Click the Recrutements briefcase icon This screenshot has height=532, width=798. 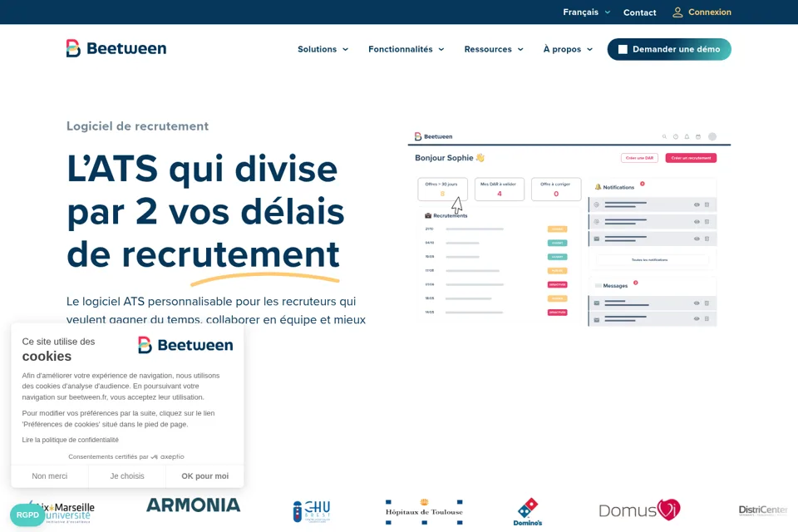pos(428,215)
